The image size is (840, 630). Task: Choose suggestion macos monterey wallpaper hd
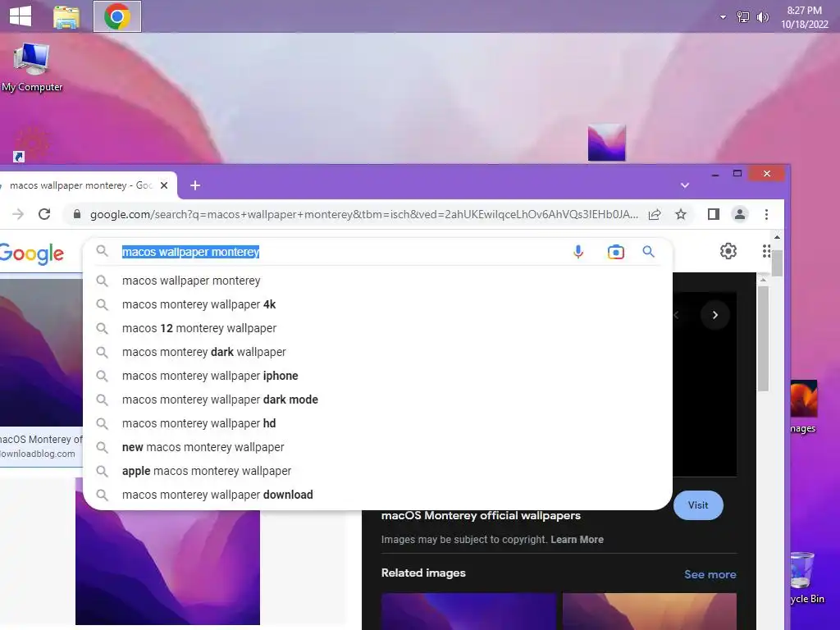[x=377, y=423]
